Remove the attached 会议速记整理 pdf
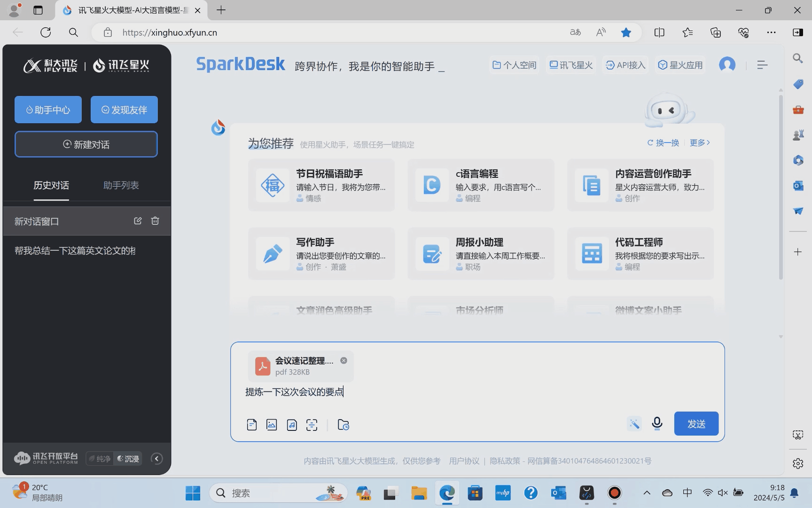Viewport: 812px width, 508px height. tap(344, 360)
